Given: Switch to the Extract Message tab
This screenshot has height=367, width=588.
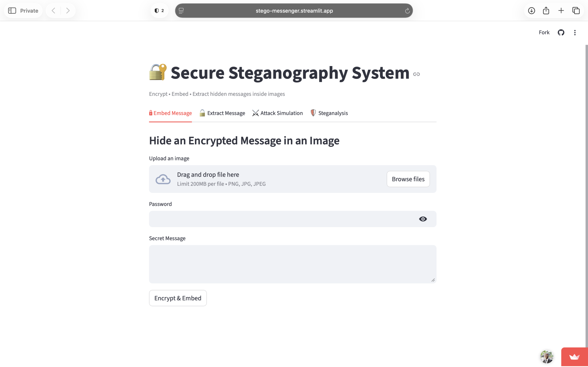Looking at the screenshot, I should click(x=222, y=113).
